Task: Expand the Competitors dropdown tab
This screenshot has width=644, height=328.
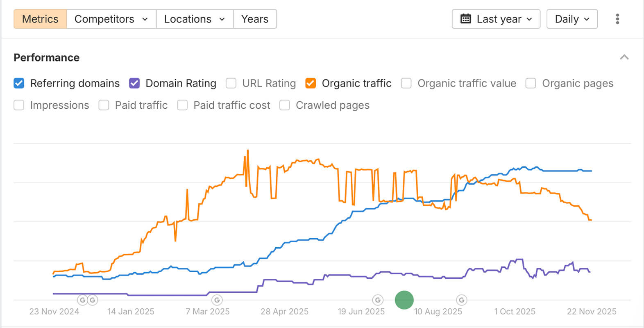Action: [111, 19]
